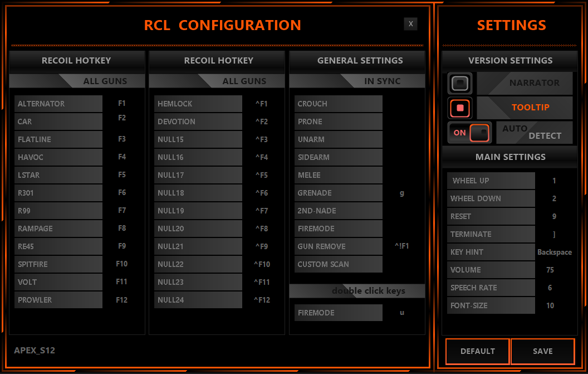This screenshot has height=374, width=588.
Task: Click the WHEEL UP setting
Action: [x=491, y=181]
